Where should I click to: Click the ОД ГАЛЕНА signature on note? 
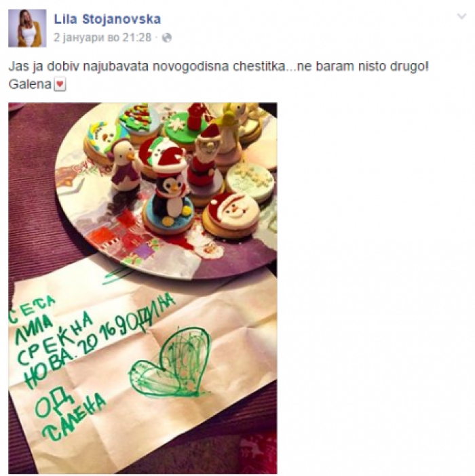click(x=70, y=413)
